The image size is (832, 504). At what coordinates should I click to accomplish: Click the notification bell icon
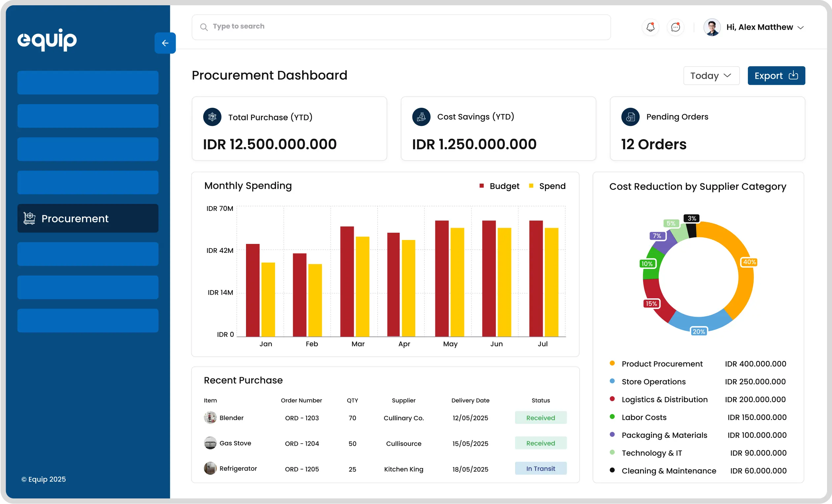pyautogui.click(x=650, y=27)
